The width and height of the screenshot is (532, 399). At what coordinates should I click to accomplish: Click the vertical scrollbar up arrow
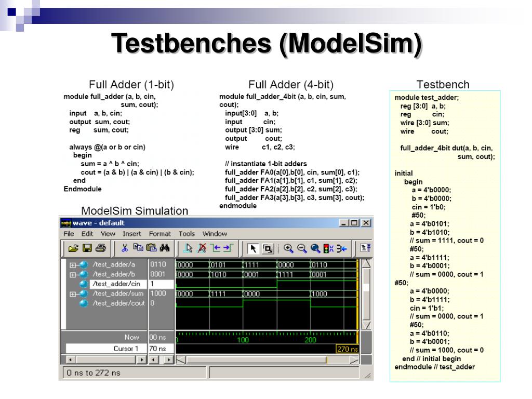coord(366,263)
